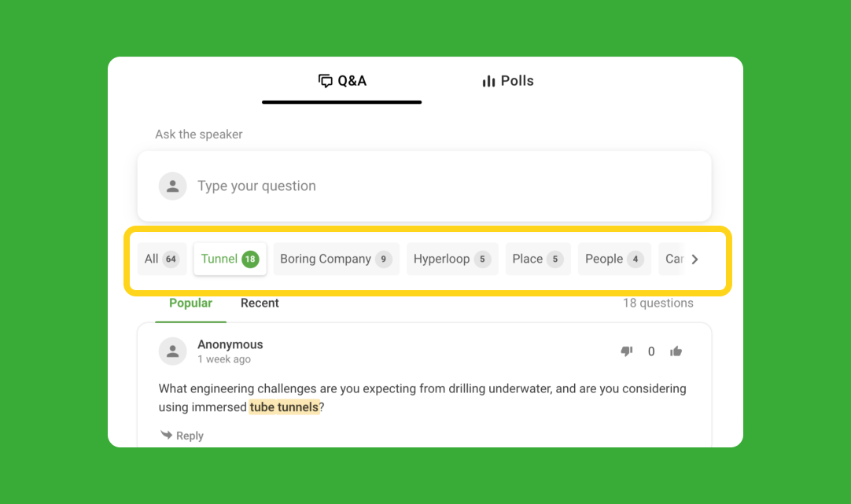851x504 pixels.
Task: Toggle the Tunnel 18 topic filter
Action: point(230,259)
